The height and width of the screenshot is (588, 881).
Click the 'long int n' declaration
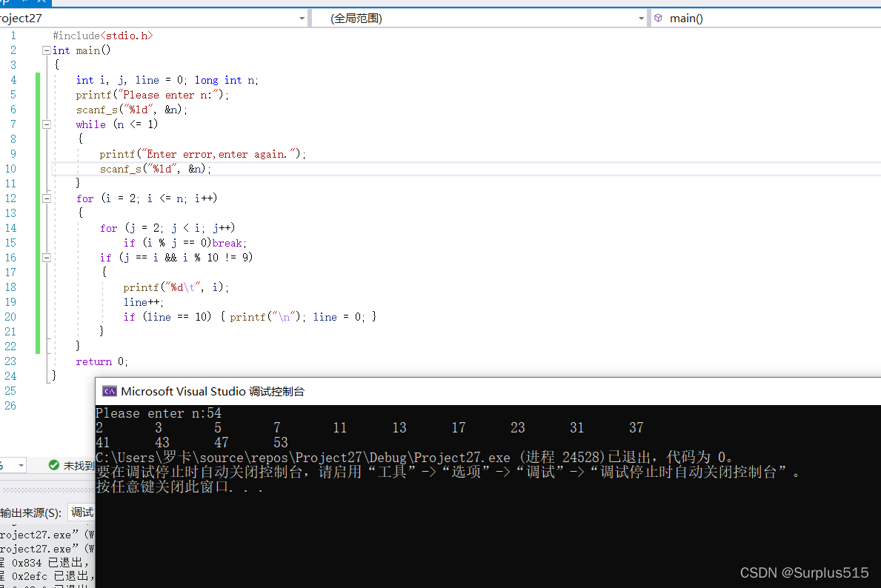(227, 80)
